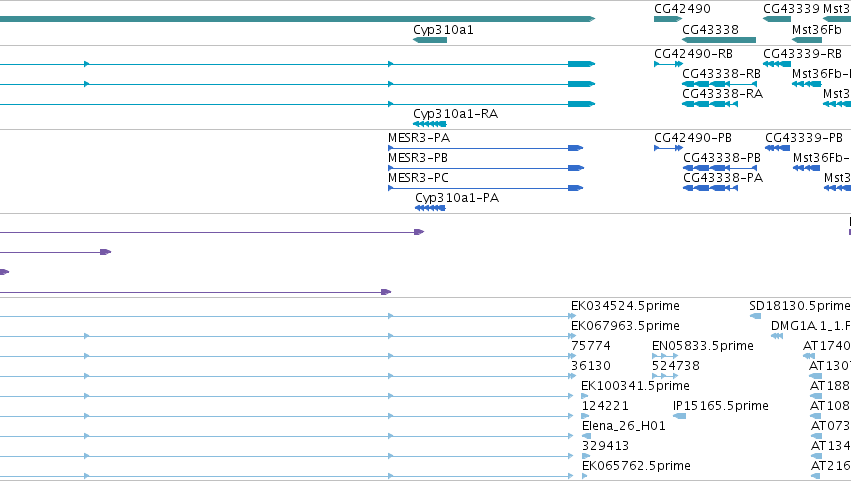This screenshot has height=481, width=851.
Task: Click EST label 36130
Action: point(590,366)
